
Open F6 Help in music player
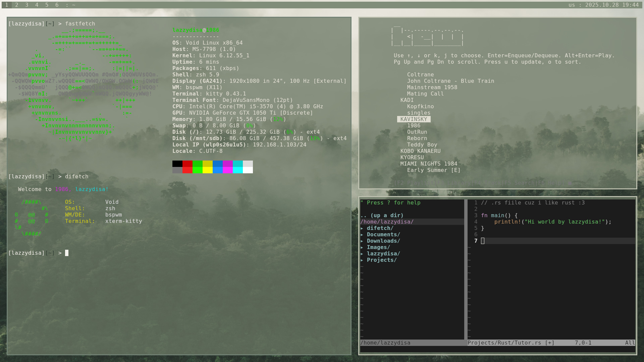click(551, 183)
